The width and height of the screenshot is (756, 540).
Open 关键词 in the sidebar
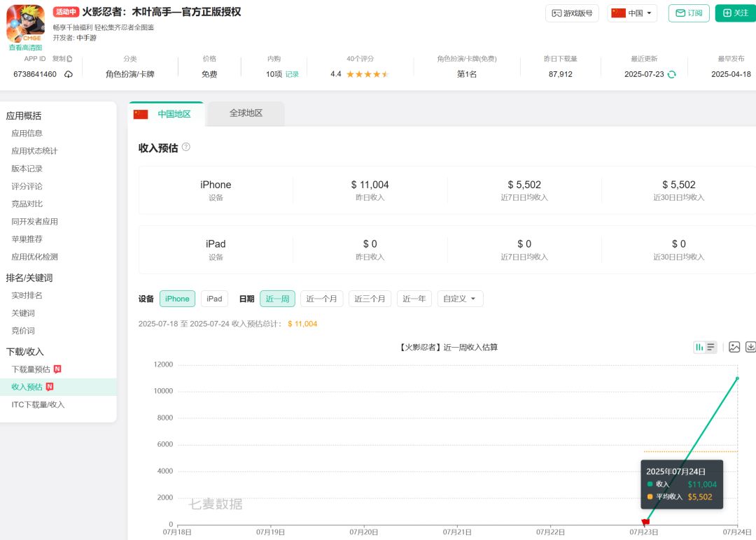tap(23, 313)
